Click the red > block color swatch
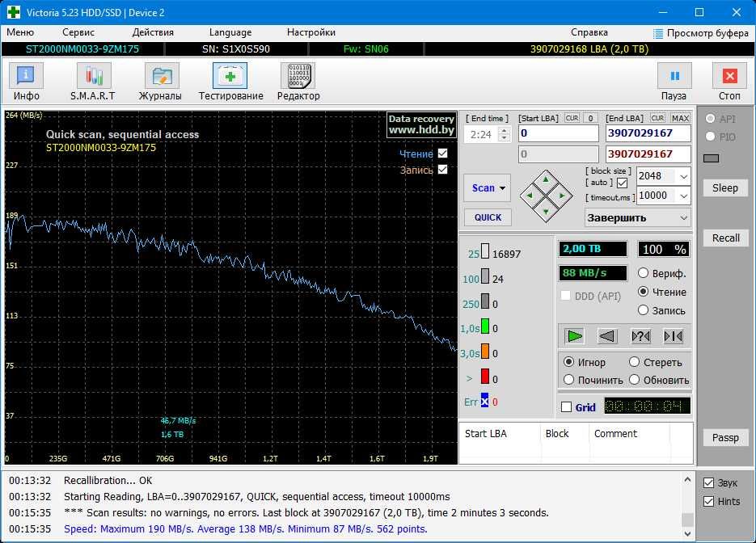 [485, 377]
